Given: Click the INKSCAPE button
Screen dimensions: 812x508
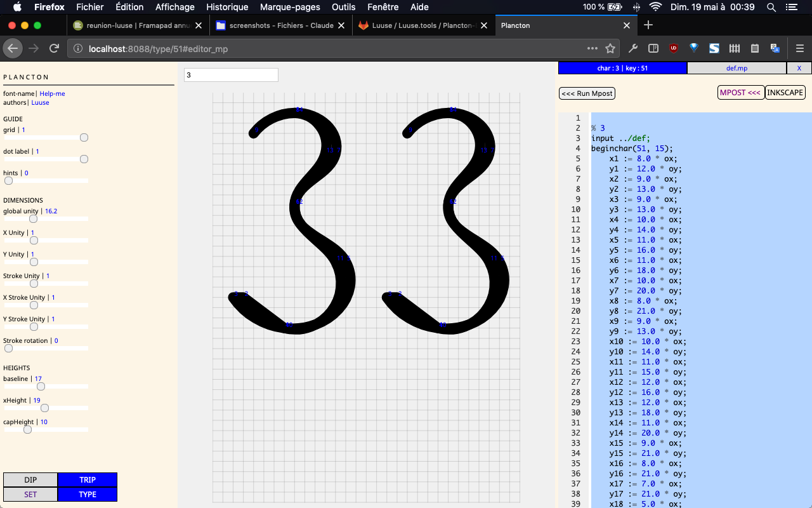Looking at the screenshot, I should (785, 93).
